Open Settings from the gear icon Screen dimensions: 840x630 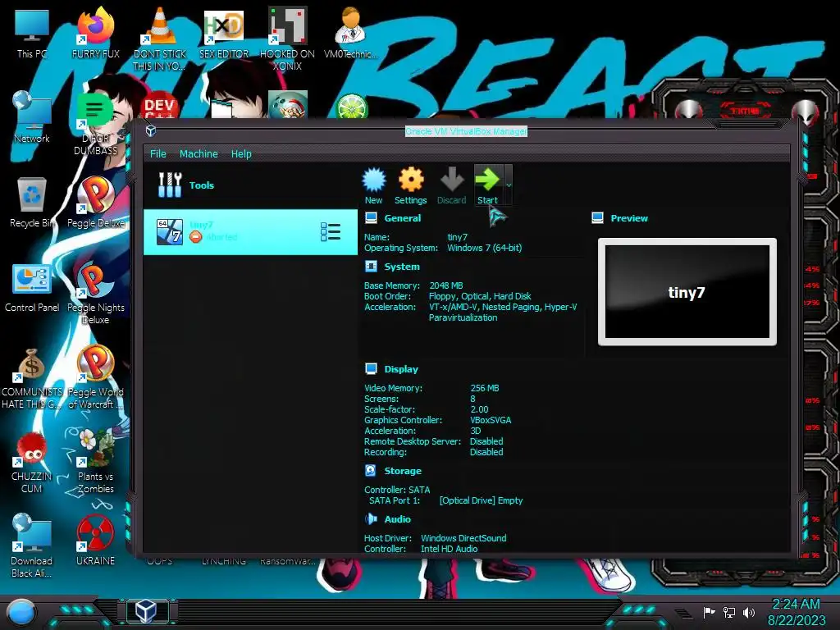point(410,186)
